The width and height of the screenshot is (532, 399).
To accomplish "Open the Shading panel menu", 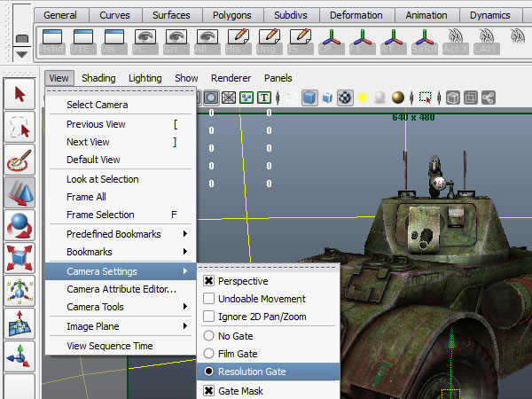I will tap(98, 78).
